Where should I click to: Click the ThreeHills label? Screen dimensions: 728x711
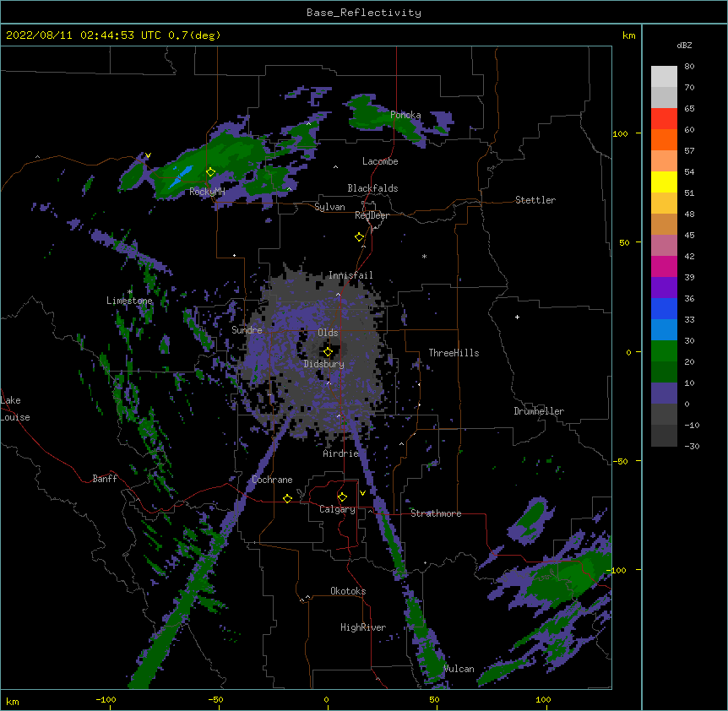454,353
